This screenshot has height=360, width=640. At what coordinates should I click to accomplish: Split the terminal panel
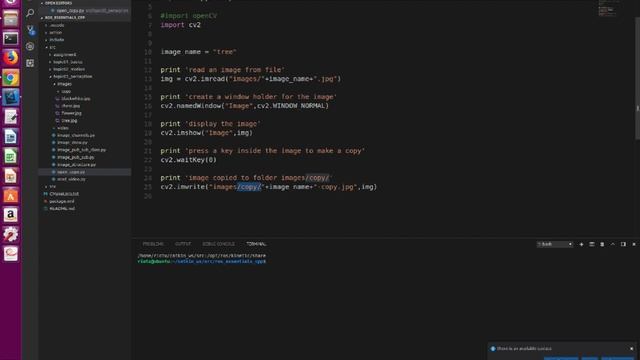(x=591, y=244)
